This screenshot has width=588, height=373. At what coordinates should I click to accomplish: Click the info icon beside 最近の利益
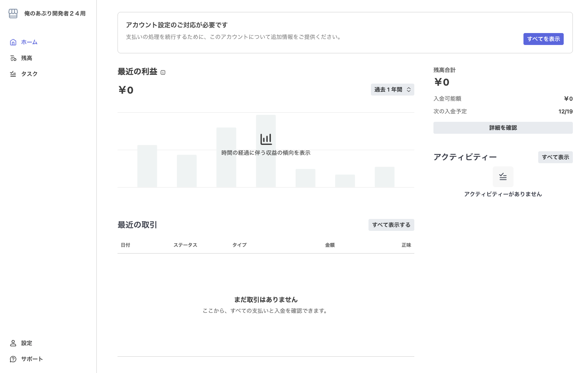pyautogui.click(x=163, y=72)
